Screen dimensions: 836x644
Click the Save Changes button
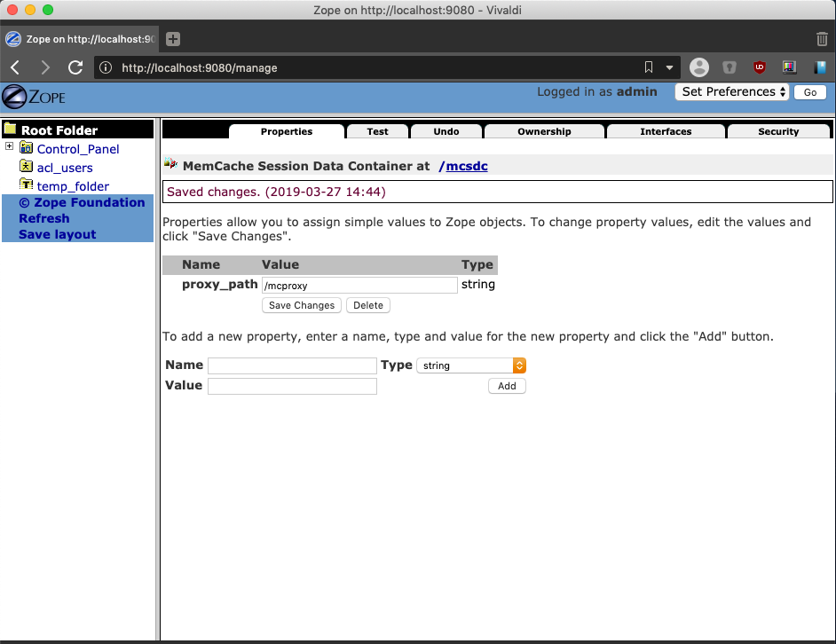[301, 305]
